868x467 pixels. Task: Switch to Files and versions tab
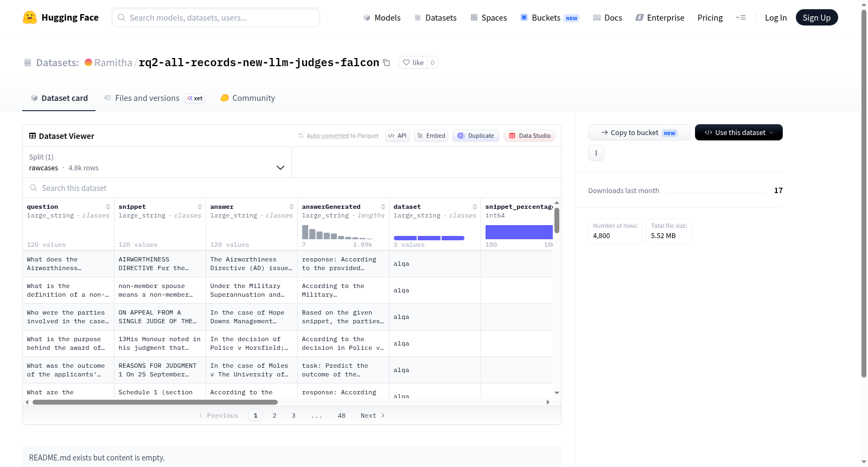(x=154, y=98)
